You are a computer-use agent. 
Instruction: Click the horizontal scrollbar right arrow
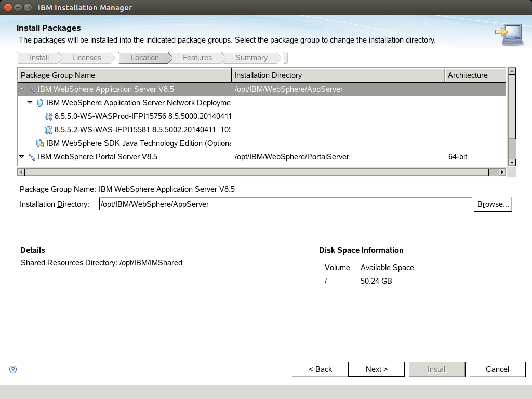point(502,172)
